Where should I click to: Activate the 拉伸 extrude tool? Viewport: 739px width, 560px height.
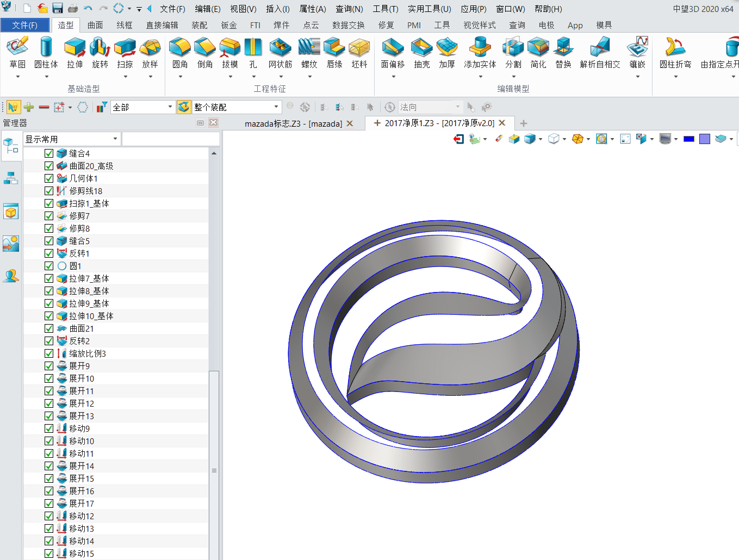pos(75,53)
